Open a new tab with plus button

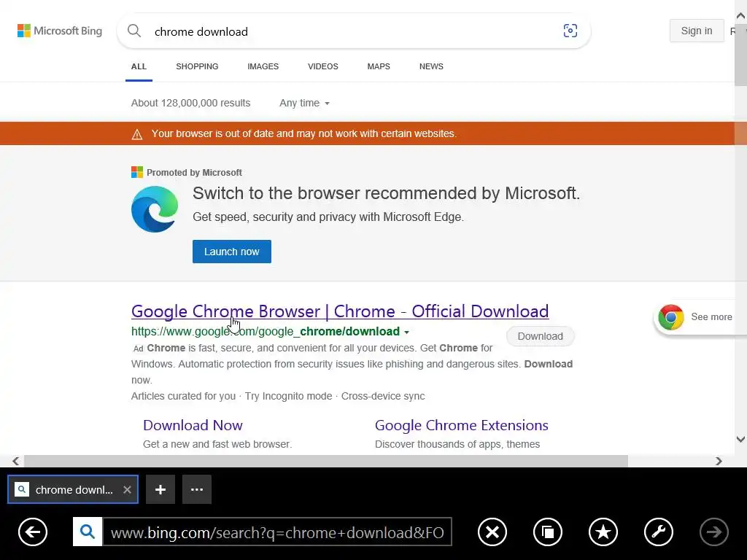click(160, 489)
